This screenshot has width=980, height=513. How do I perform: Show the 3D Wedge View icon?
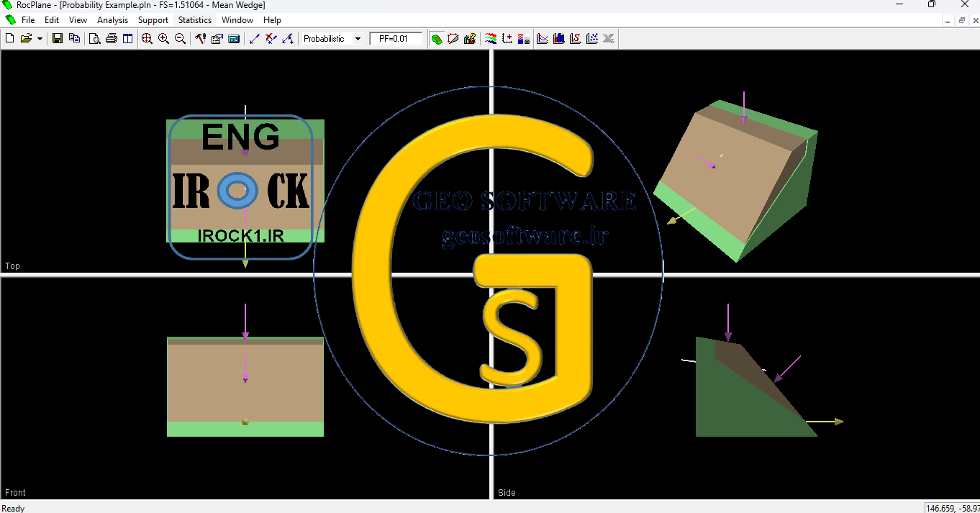click(437, 38)
